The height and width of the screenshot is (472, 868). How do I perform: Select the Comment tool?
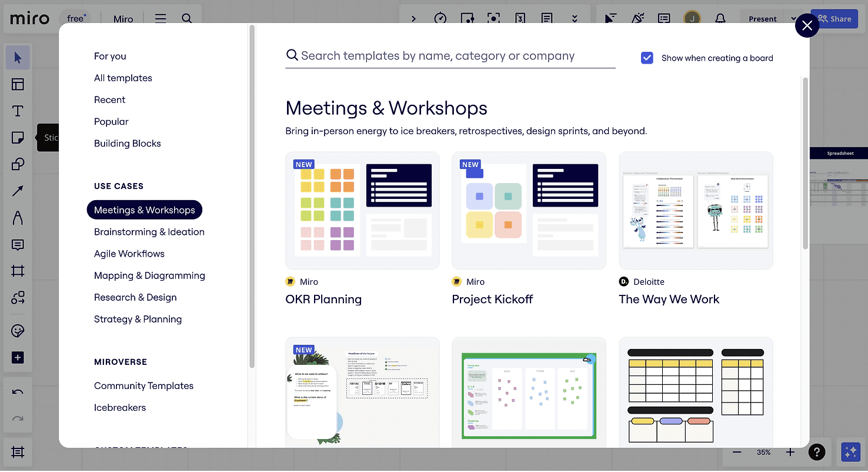18,245
